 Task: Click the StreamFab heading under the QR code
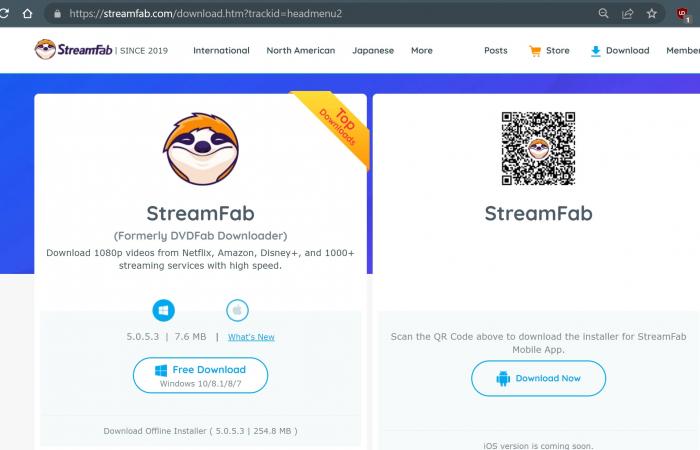538,213
